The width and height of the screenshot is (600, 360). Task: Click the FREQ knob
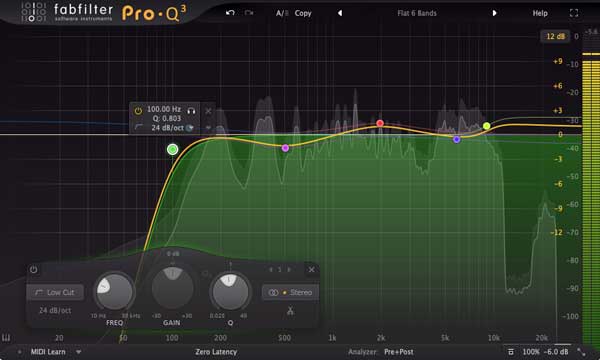tap(114, 292)
